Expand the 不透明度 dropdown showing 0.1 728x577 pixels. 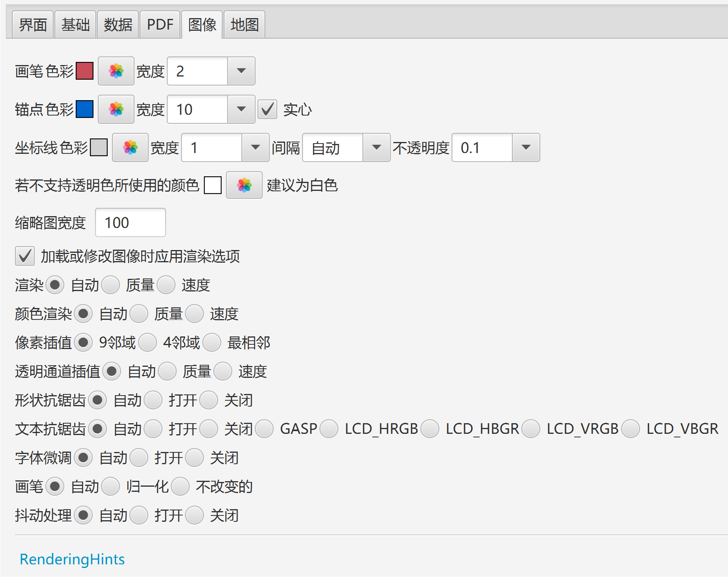coord(526,148)
